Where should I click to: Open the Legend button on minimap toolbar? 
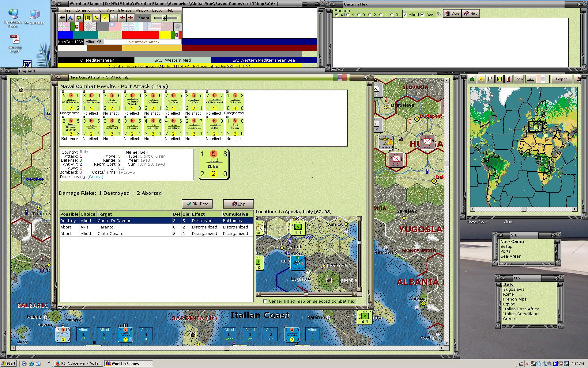562,79
